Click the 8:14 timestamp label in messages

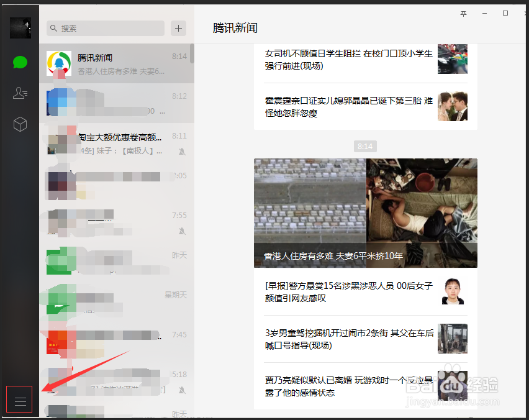pos(365,147)
